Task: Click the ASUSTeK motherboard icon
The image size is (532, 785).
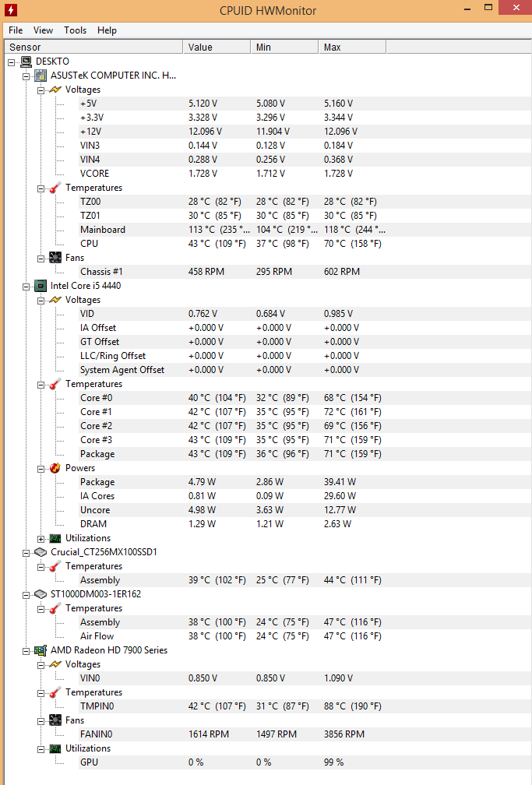Action: [41, 76]
